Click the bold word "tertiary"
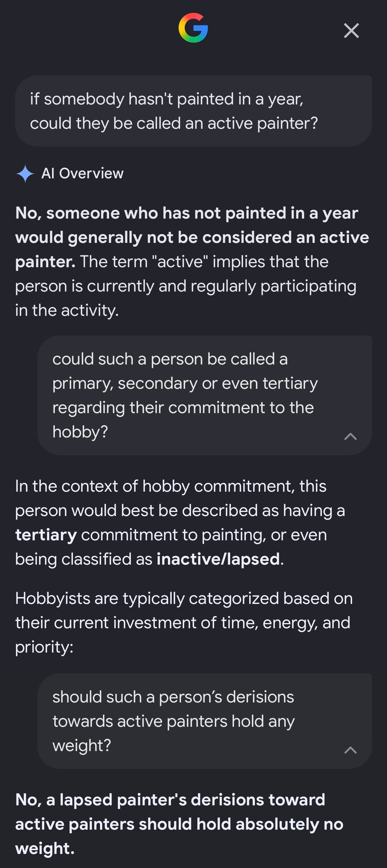The width and height of the screenshot is (387, 868). (46, 535)
